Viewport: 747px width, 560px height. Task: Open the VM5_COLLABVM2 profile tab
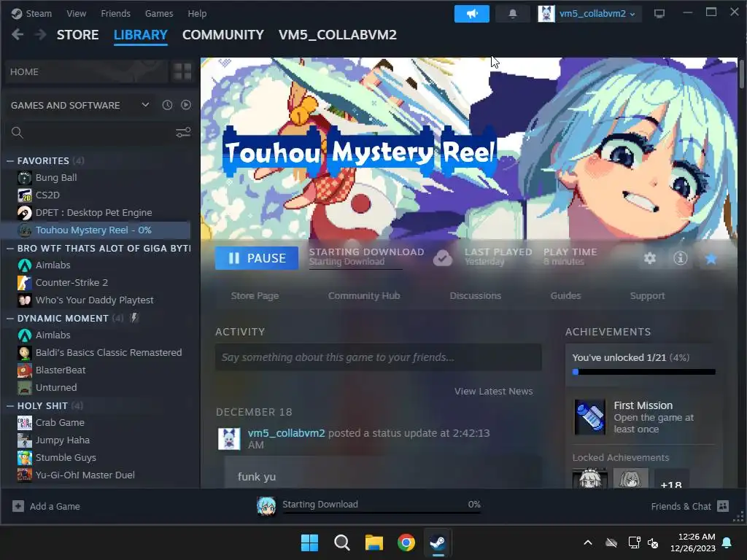[337, 35]
